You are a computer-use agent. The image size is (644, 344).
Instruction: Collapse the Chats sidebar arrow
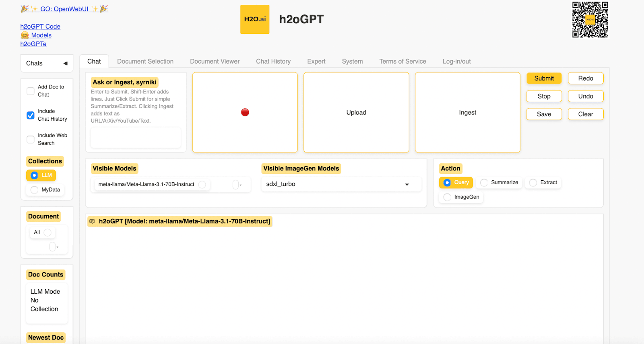(65, 63)
